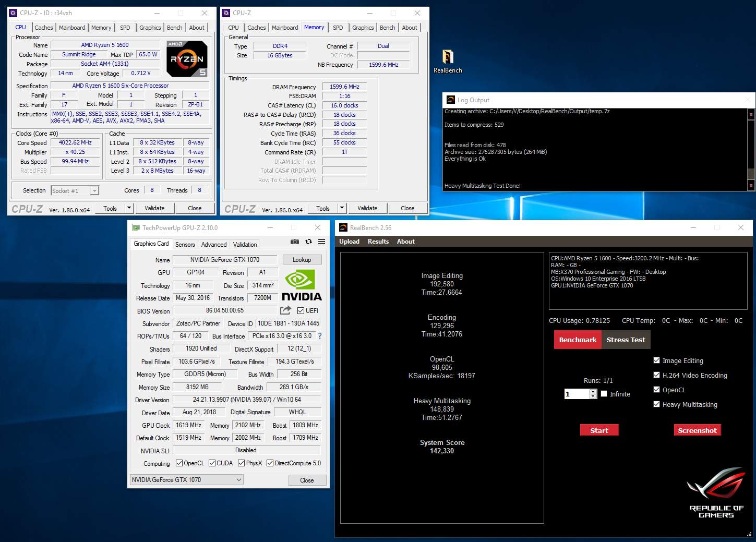756x542 pixels.
Task: Click the Bus Interface question mark icon
Action: pos(320,336)
